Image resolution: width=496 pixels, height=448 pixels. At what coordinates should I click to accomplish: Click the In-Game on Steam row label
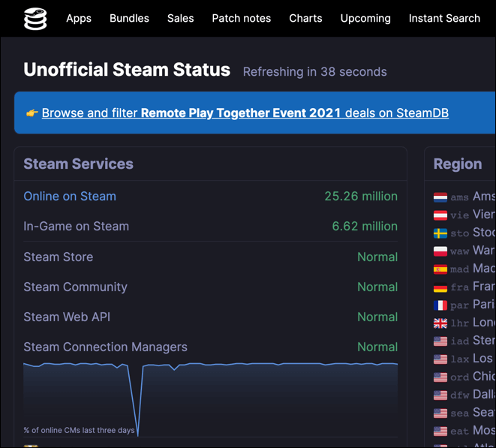(x=77, y=226)
